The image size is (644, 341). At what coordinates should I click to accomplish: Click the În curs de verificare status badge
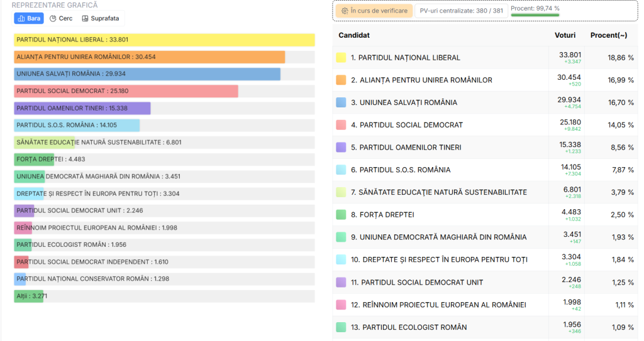click(374, 11)
